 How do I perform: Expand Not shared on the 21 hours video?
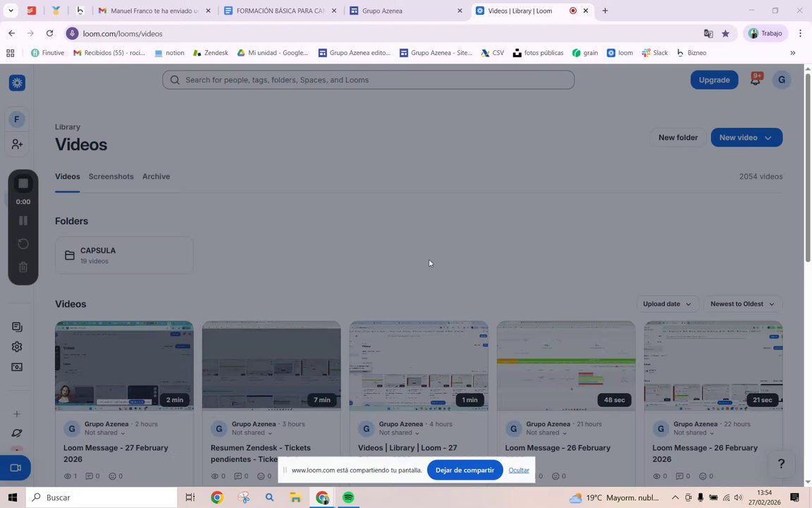click(x=547, y=433)
